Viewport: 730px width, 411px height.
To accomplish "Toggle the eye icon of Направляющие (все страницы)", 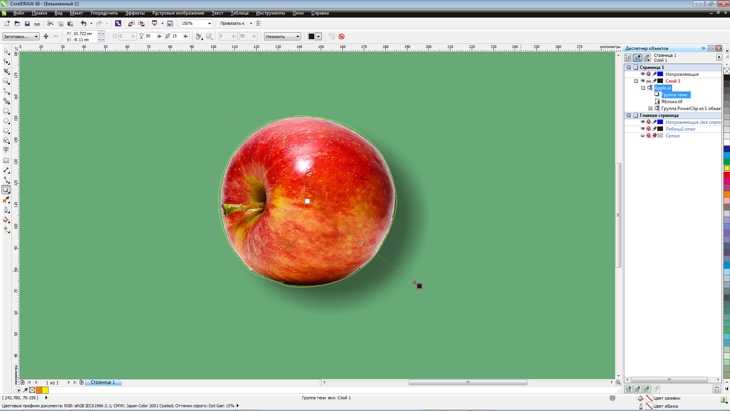I will coord(643,122).
